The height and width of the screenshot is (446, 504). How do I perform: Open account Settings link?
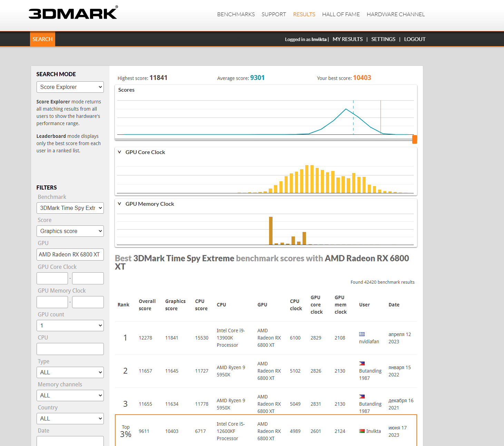[x=383, y=39]
